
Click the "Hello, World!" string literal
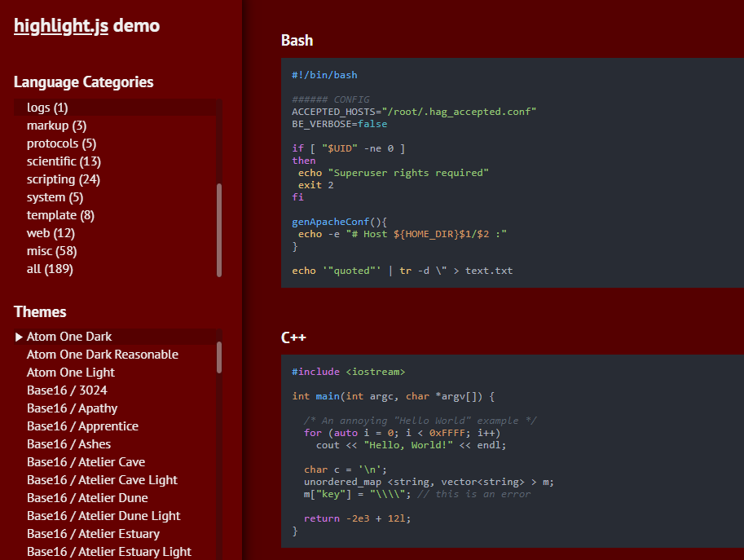408,445
